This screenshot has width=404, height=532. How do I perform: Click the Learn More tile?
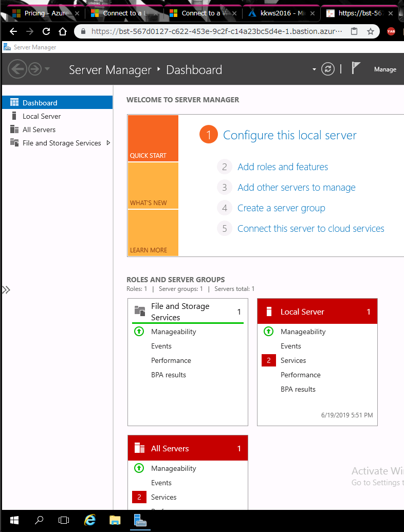tap(153, 232)
